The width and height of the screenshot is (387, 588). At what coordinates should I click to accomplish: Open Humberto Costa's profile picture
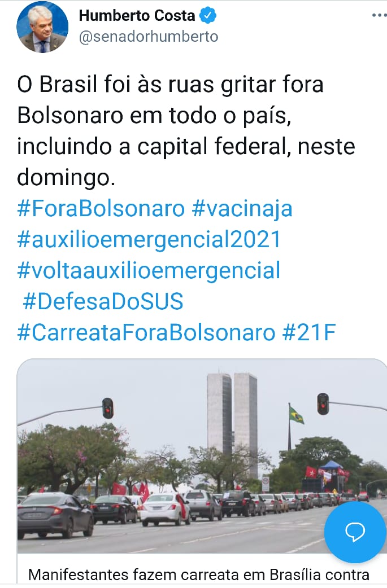click(x=42, y=28)
